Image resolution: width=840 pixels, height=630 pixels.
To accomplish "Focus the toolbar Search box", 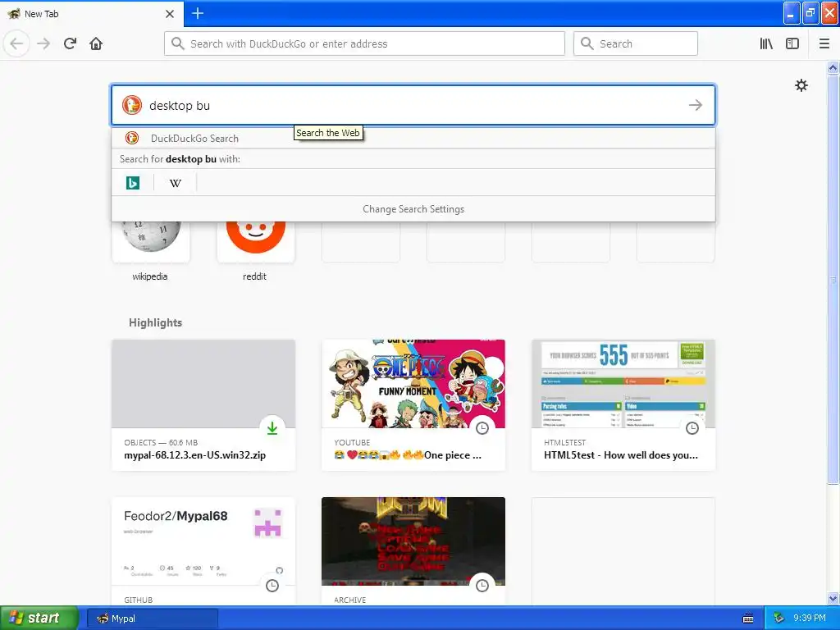I will pyautogui.click(x=636, y=44).
